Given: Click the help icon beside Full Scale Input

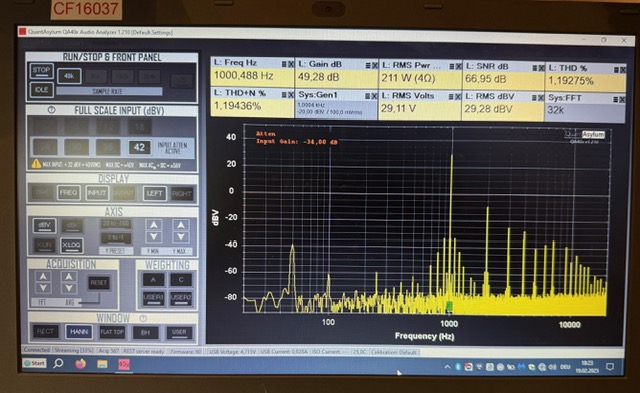Looking at the screenshot, I should click(x=51, y=110).
